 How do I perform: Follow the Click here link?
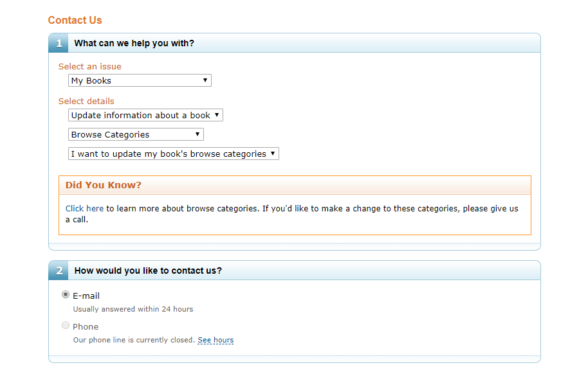(x=84, y=209)
